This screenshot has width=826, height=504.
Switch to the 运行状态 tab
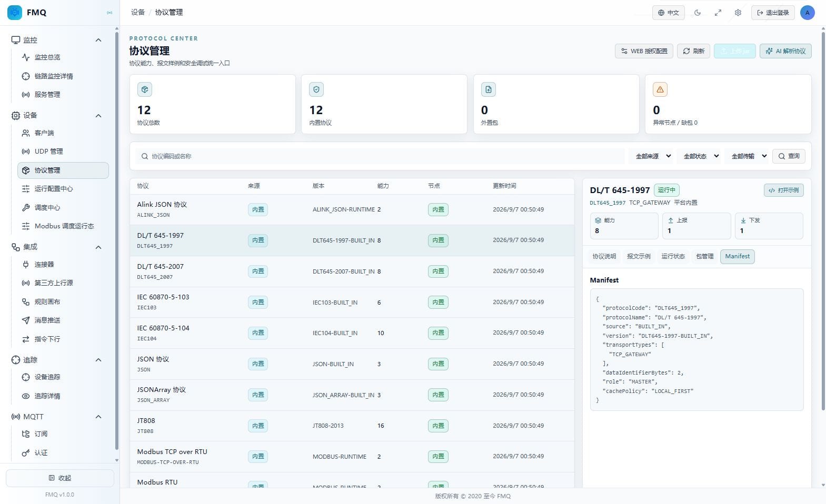pyautogui.click(x=673, y=257)
